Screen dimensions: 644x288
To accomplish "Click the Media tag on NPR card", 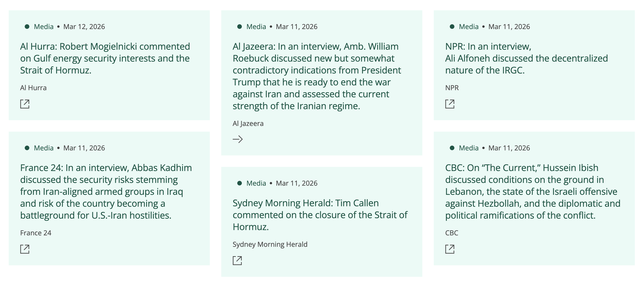I will 469,27.
